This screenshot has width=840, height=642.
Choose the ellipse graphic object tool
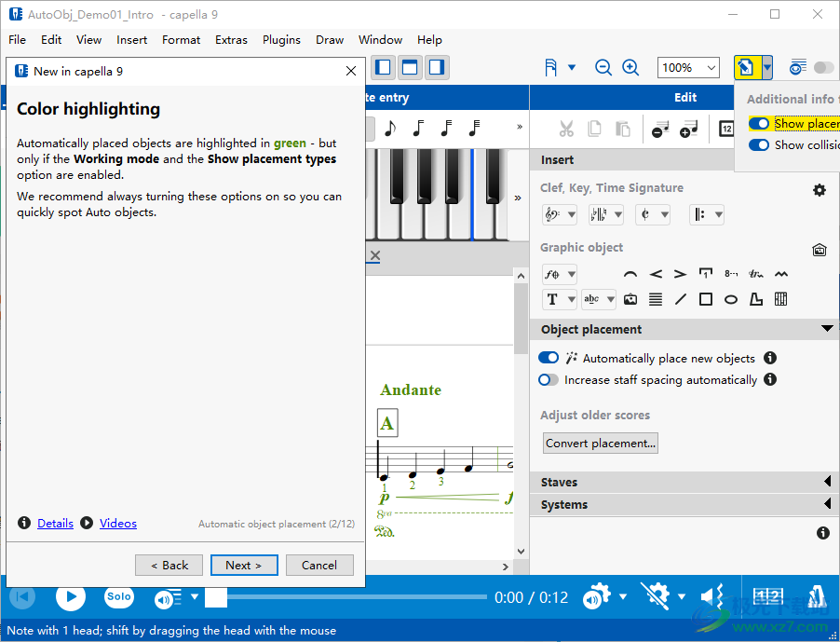(731, 299)
